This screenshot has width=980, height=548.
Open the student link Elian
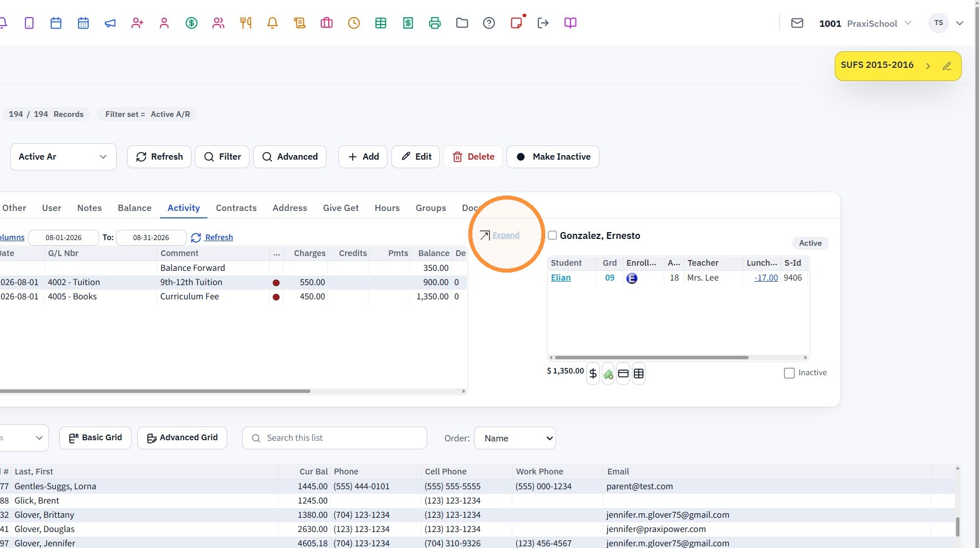click(x=561, y=278)
